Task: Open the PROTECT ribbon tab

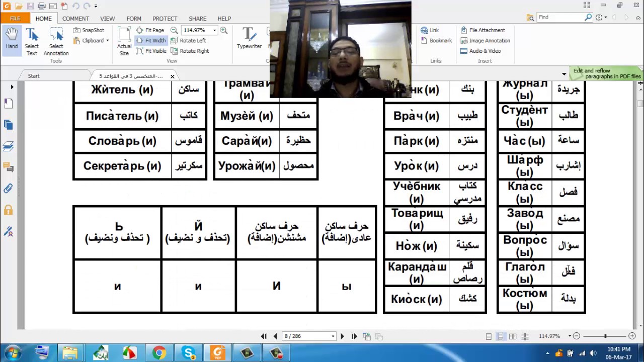Action: [165, 19]
